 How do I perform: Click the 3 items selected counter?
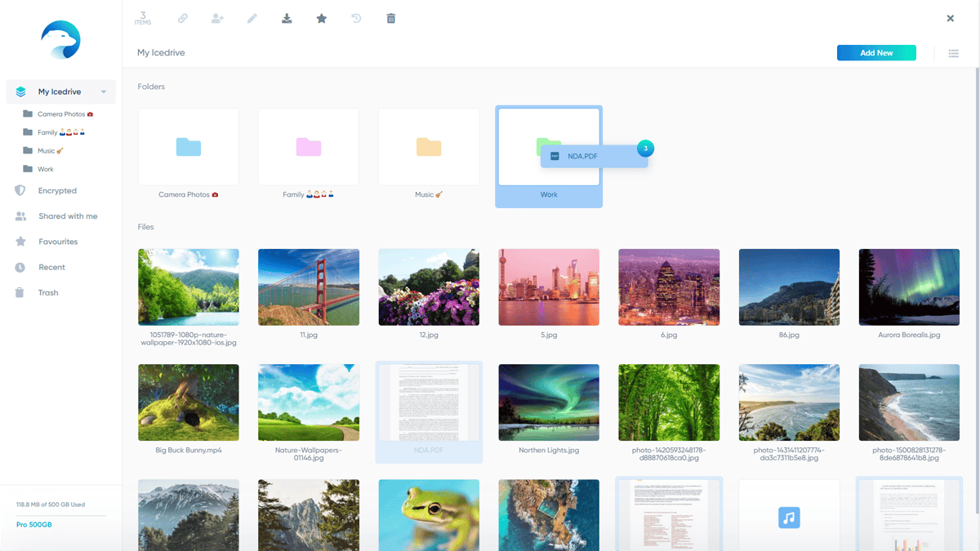pos(143,18)
